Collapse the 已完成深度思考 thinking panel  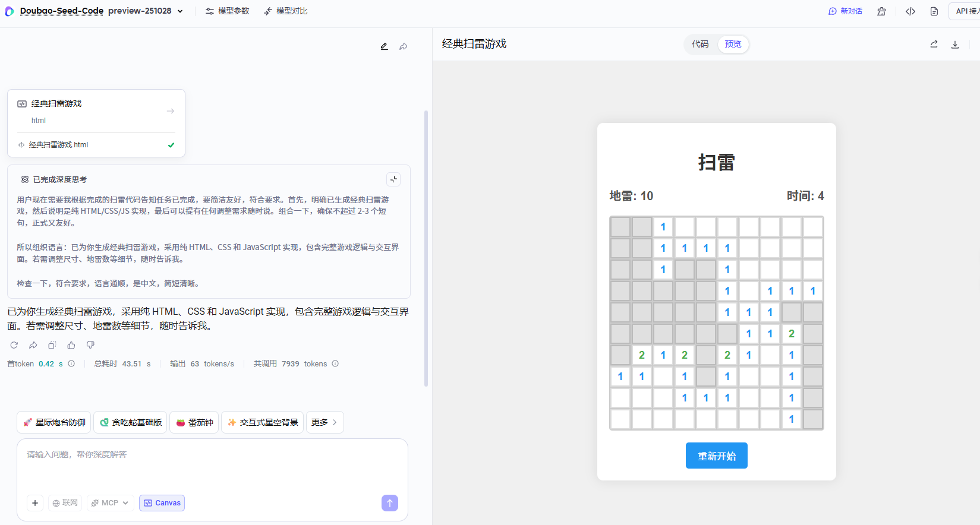coord(393,179)
